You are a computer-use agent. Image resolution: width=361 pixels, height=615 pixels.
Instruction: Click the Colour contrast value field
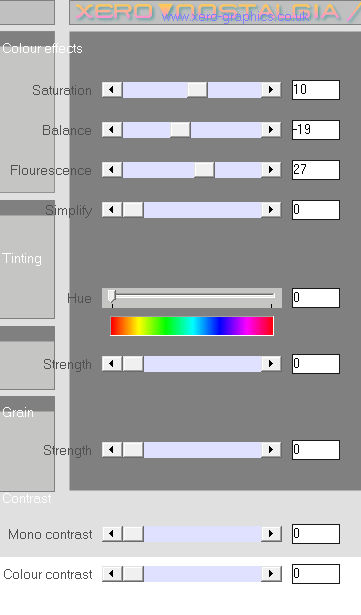tap(316, 574)
